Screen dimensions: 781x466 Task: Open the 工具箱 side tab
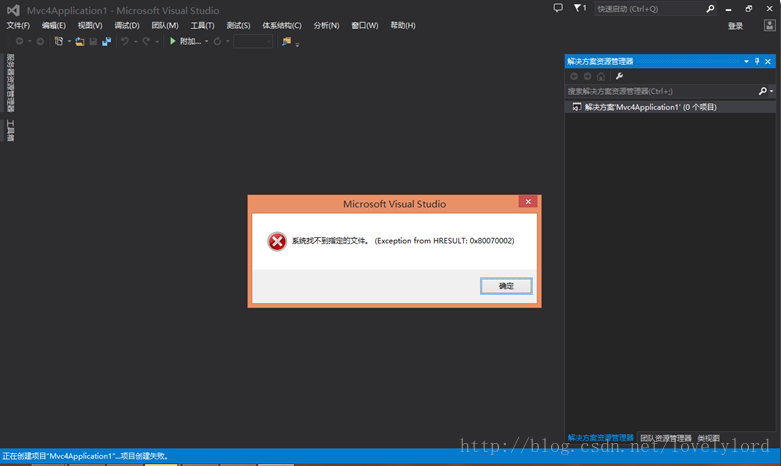click(10, 131)
